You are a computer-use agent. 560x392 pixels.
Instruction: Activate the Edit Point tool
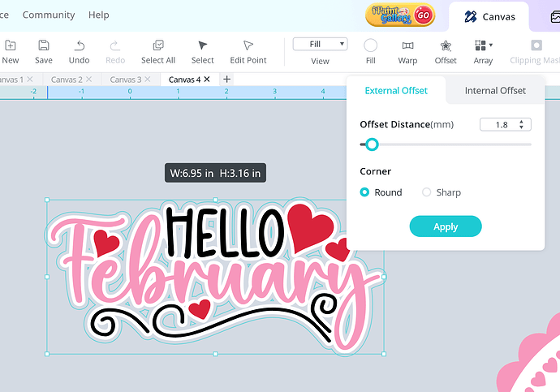tap(248, 45)
